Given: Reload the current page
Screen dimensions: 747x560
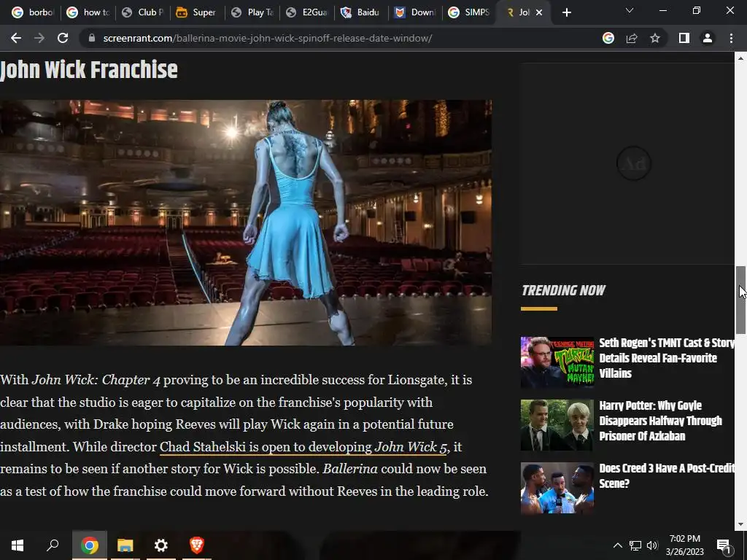Looking at the screenshot, I should tap(63, 38).
